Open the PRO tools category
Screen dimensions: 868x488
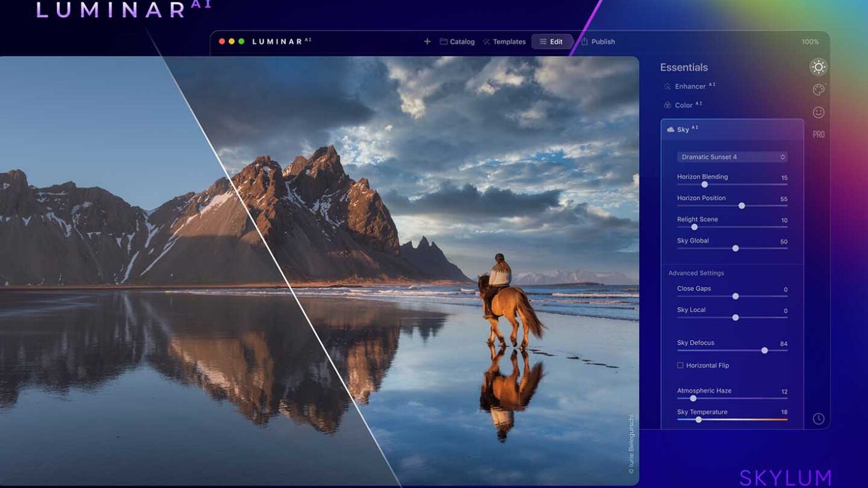(818, 134)
